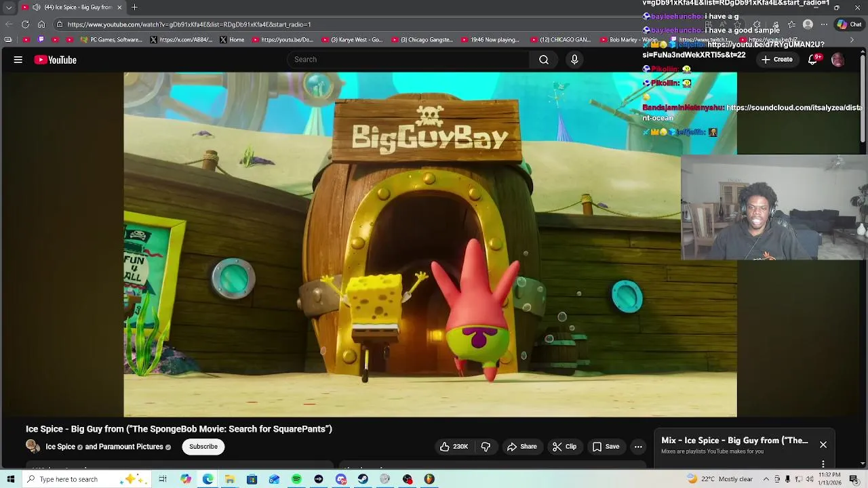Open the Copilot Chat button
This screenshot has height=488, width=868.
(x=850, y=24)
